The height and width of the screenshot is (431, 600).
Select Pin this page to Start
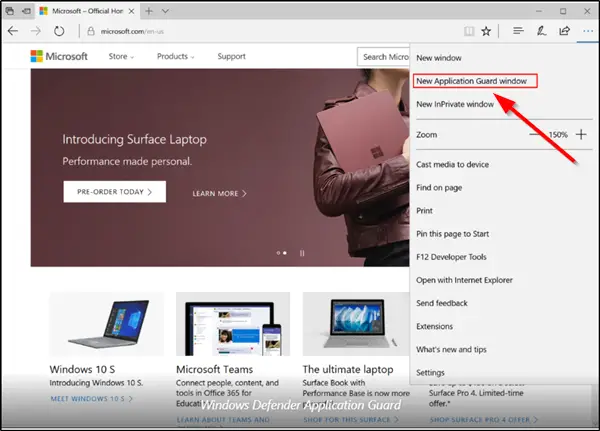452,234
